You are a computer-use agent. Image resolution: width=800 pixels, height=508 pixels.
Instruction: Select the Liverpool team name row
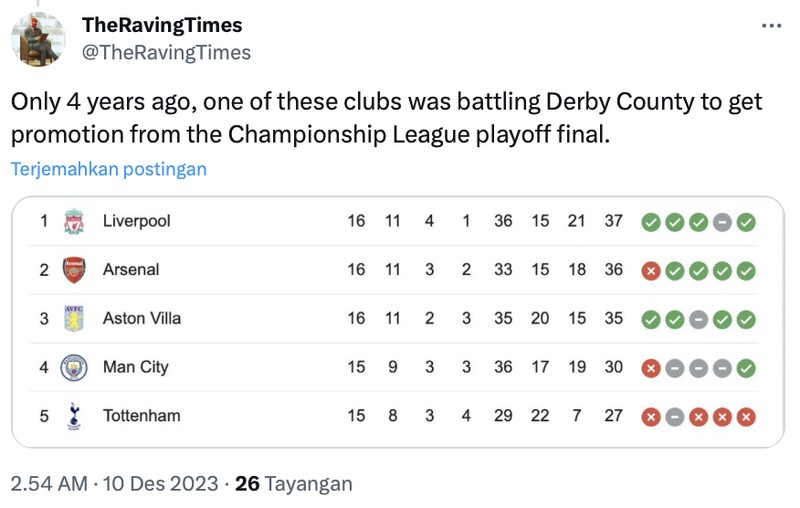coord(137,221)
